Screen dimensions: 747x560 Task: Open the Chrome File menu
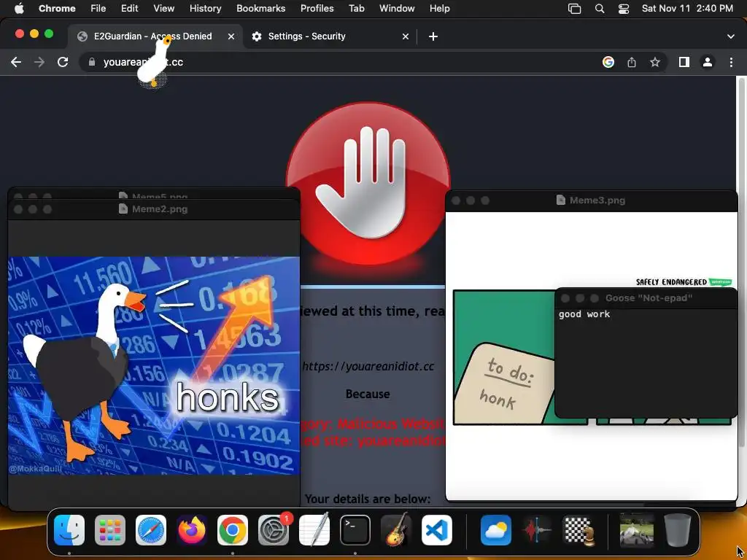click(98, 8)
